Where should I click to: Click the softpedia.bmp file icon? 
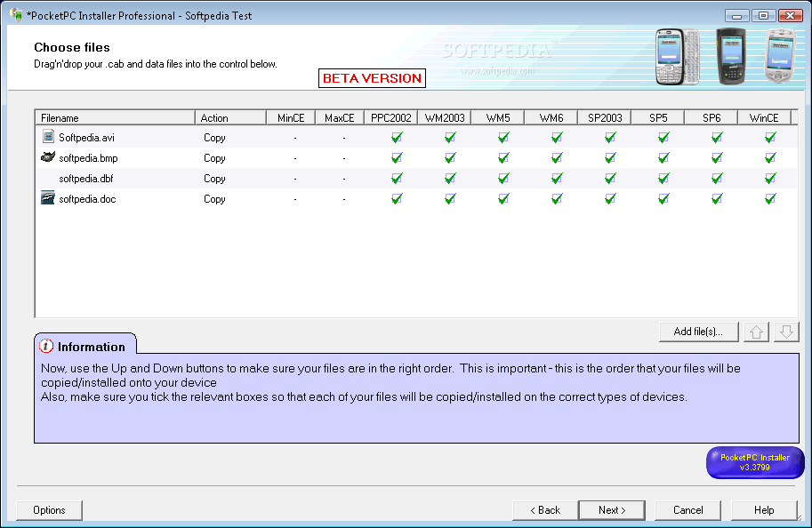(x=48, y=156)
